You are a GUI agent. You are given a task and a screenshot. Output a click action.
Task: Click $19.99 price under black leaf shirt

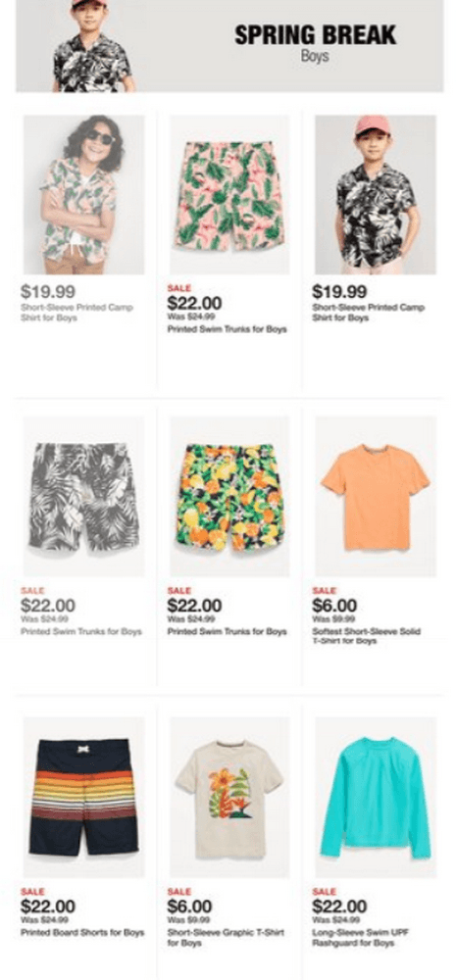pyautogui.click(x=339, y=291)
